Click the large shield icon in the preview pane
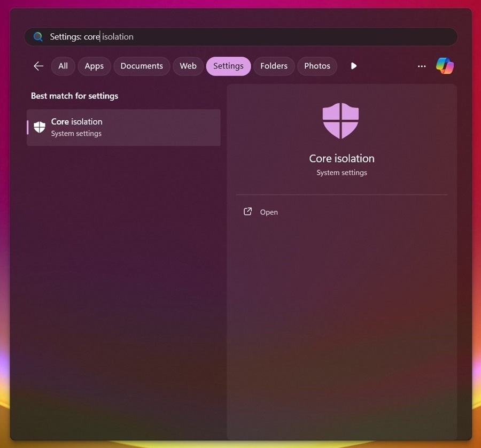481x448 pixels. coord(342,120)
